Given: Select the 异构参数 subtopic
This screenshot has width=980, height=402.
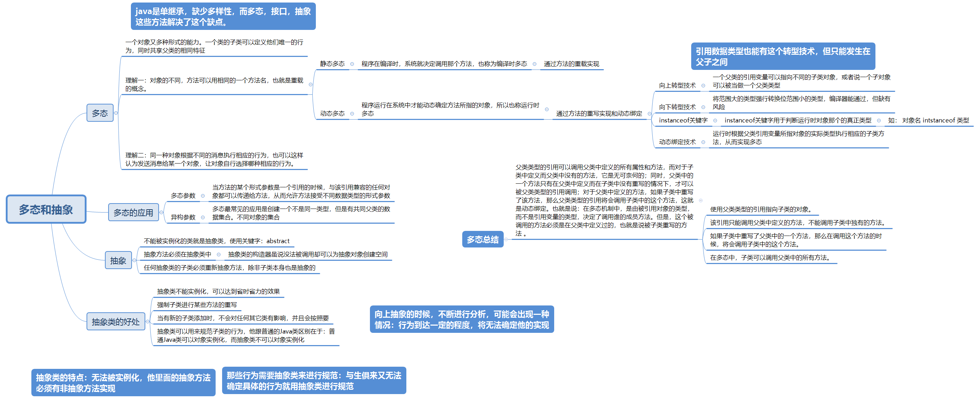Looking at the screenshot, I should pos(183,217).
